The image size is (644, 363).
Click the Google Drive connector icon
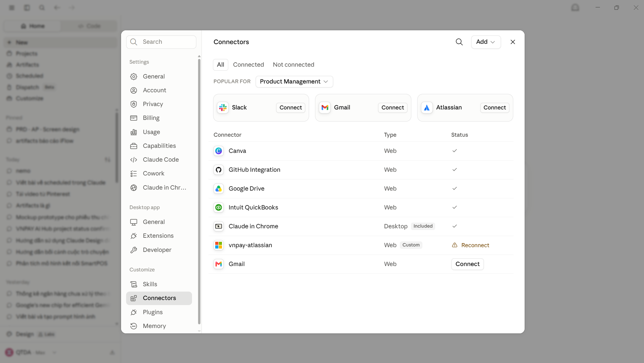pyautogui.click(x=219, y=189)
